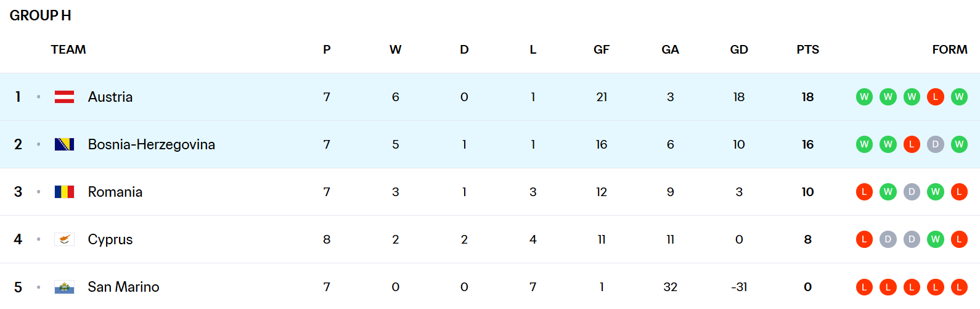The image size is (980, 309).
Task: Click the TEAM column header
Action: pos(68,49)
